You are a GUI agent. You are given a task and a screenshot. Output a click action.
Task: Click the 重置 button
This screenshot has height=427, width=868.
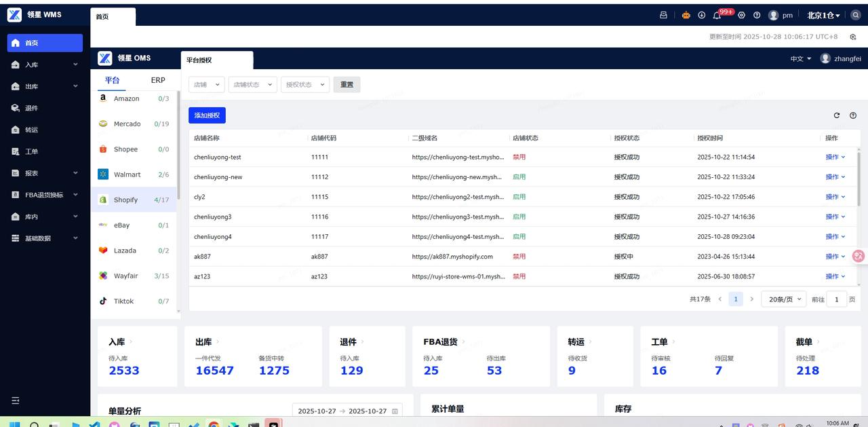click(347, 85)
